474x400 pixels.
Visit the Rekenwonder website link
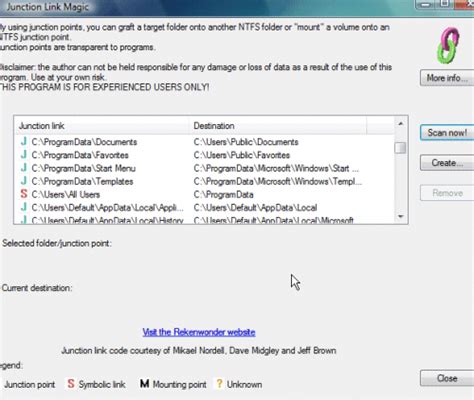coord(199,332)
